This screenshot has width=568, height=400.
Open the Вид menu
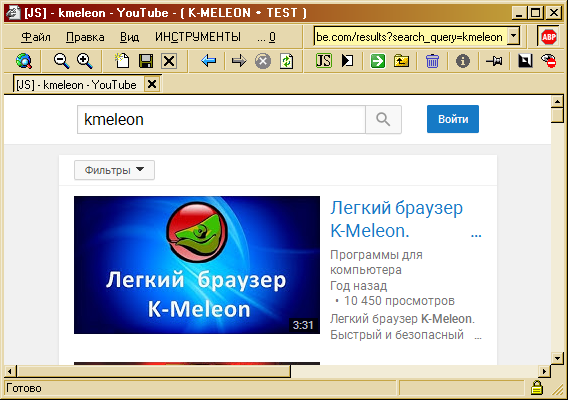click(129, 37)
